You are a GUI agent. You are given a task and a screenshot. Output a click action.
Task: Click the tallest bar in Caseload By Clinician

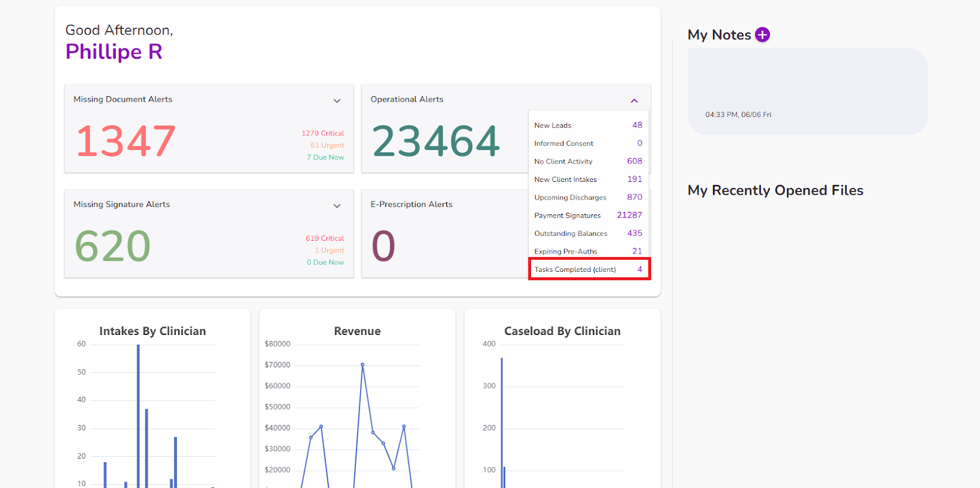click(502, 422)
